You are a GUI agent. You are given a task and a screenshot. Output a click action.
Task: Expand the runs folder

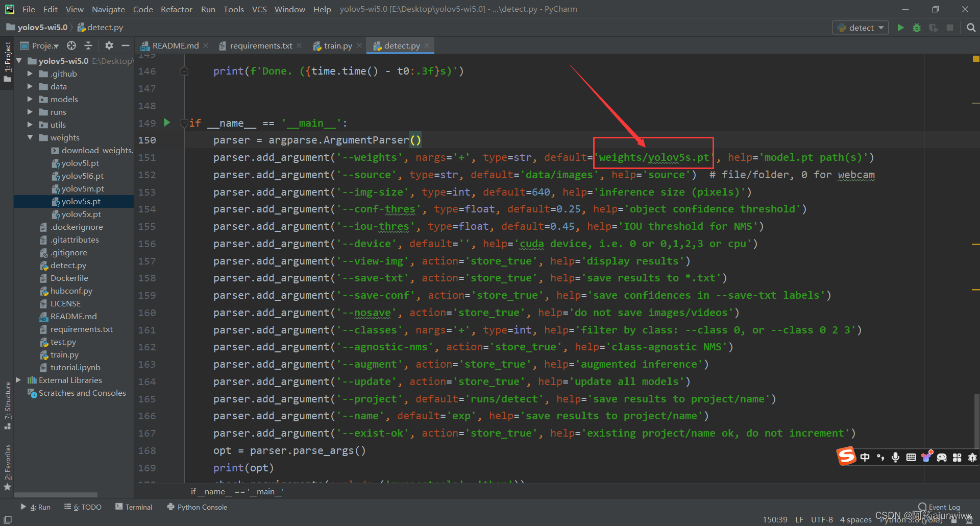30,112
